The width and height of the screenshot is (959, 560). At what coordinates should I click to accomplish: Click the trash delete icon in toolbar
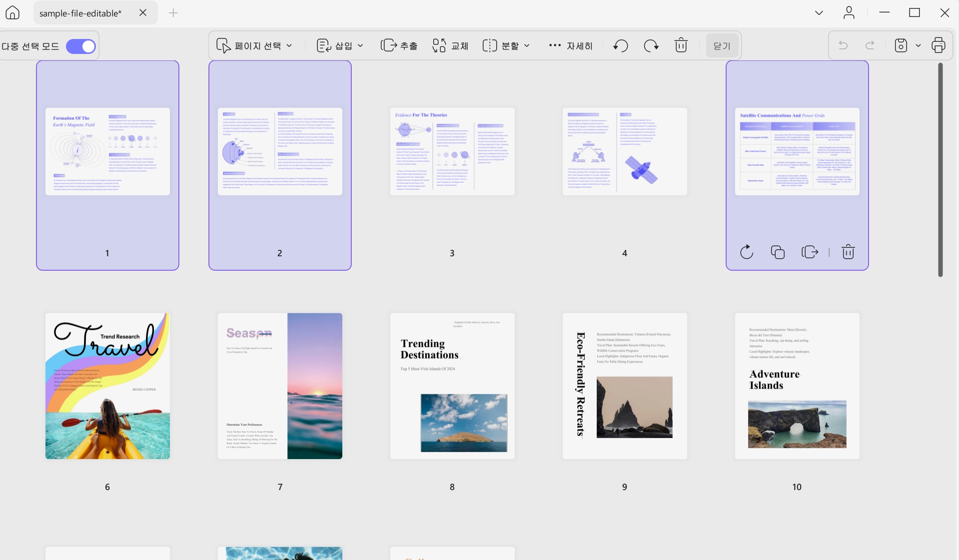pyautogui.click(x=681, y=45)
